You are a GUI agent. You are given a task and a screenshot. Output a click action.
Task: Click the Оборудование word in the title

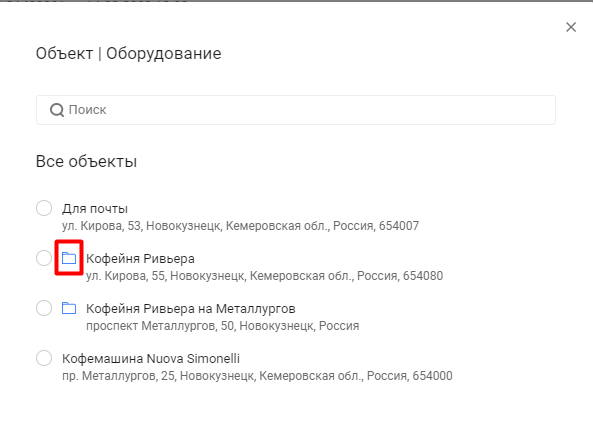pyautogui.click(x=164, y=54)
